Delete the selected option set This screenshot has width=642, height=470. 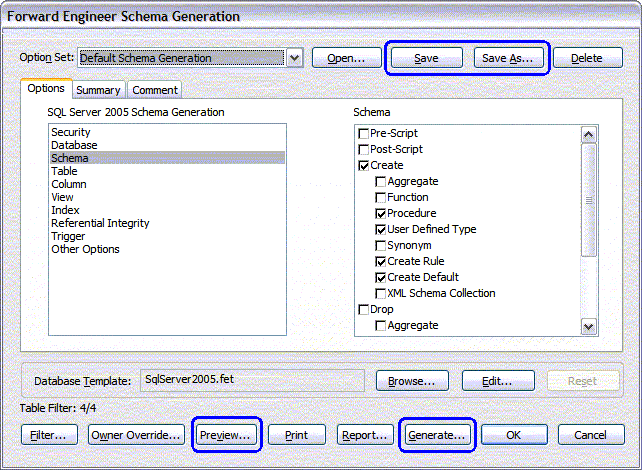coord(588,58)
